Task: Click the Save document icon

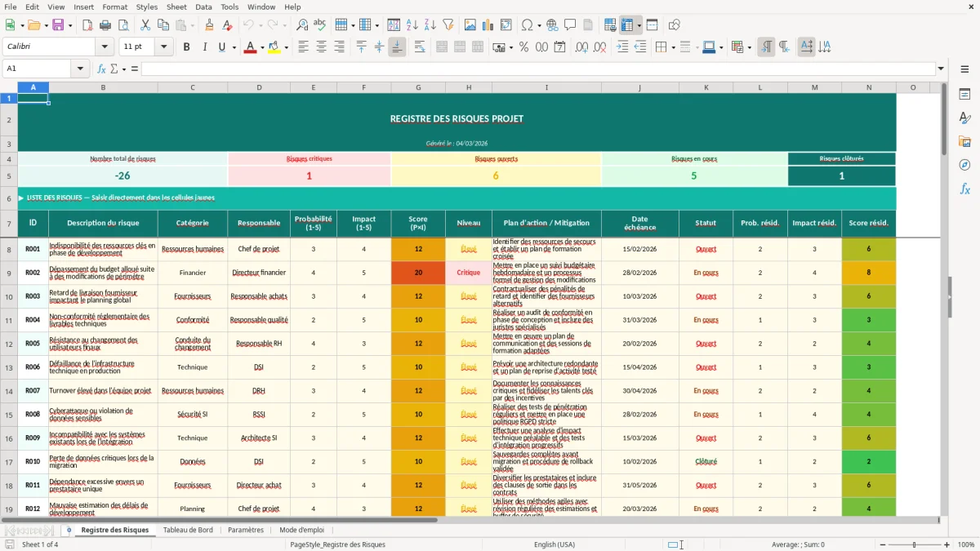Action: point(57,25)
